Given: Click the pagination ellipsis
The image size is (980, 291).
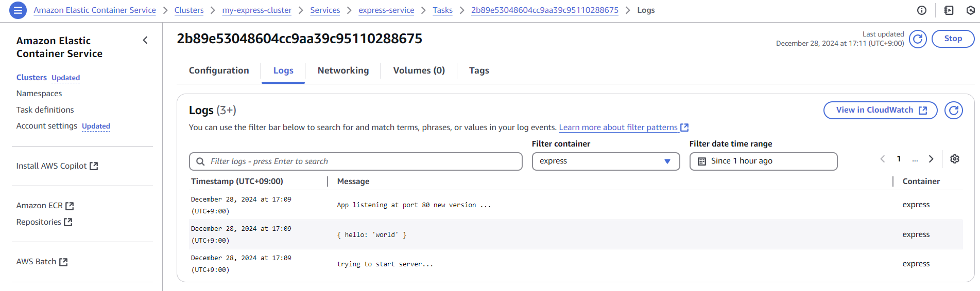Looking at the screenshot, I should (915, 160).
